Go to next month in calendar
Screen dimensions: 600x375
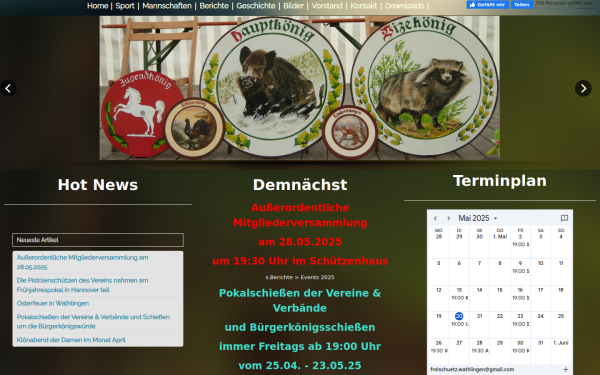click(448, 218)
